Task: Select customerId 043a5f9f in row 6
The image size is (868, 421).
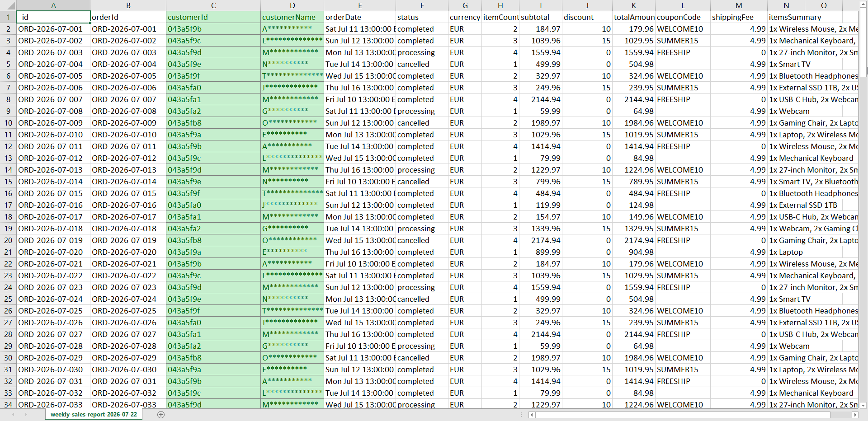Action: click(x=213, y=76)
